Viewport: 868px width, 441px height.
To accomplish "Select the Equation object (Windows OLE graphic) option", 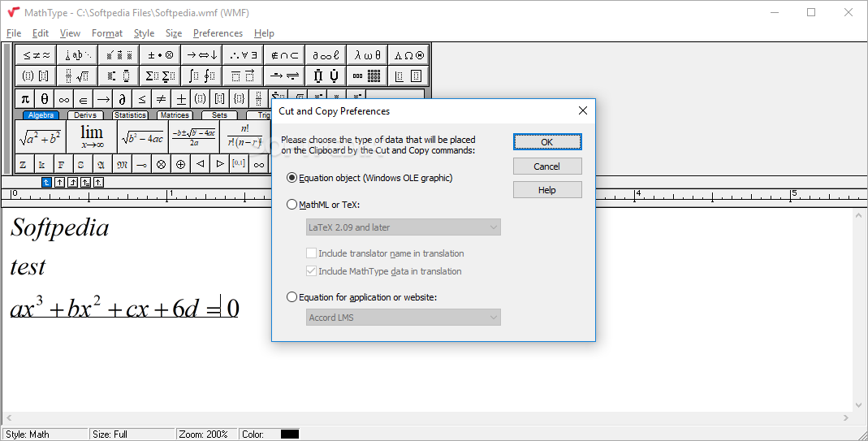I will coord(369,178).
